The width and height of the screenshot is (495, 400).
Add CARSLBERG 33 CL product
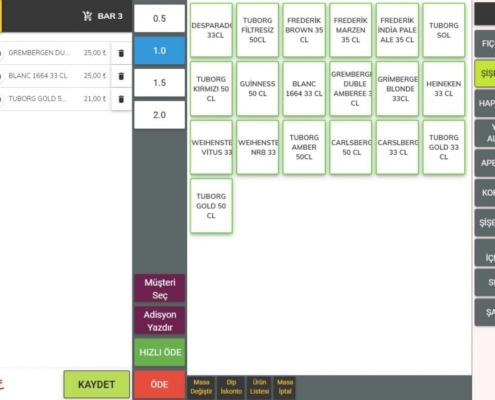tap(397, 147)
